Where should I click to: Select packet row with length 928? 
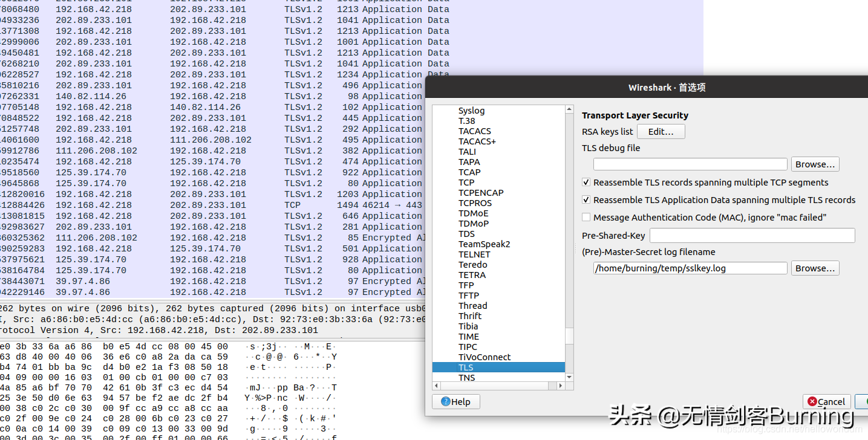212,259
